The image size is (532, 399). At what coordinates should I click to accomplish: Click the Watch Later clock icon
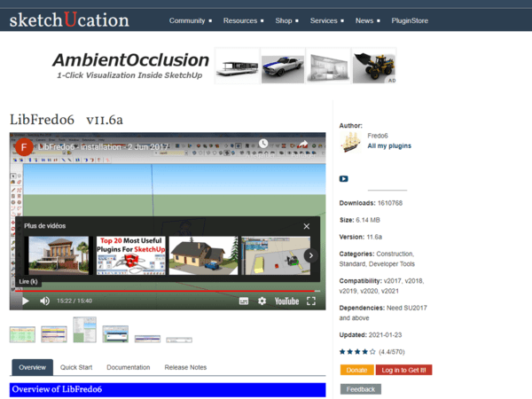coord(263,144)
